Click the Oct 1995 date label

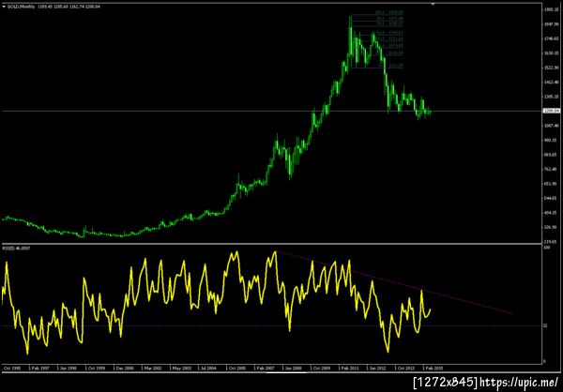point(10,368)
